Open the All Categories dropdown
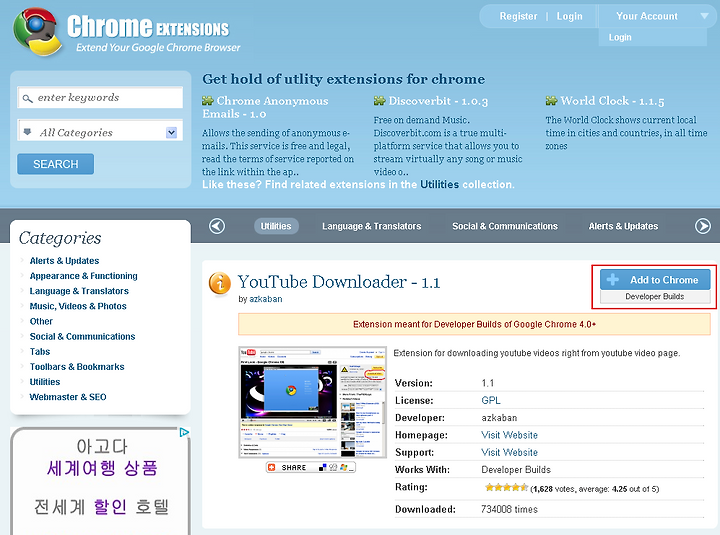The width and height of the screenshot is (720, 535). (x=100, y=132)
